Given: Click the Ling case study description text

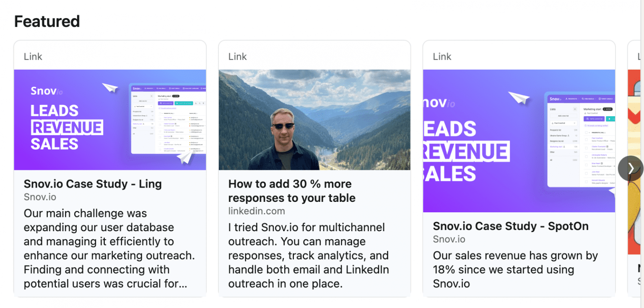Looking at the screenshot, I should pyautogui.click(x=109, y=248).
